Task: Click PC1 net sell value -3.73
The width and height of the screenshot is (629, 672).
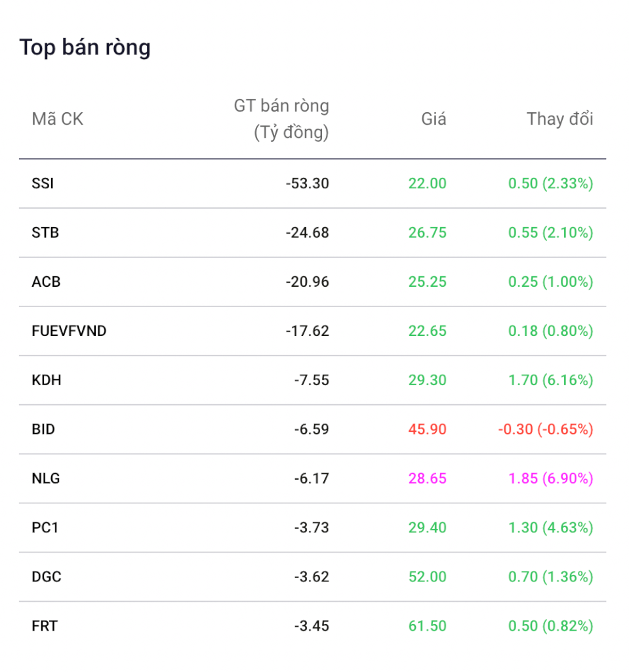Action: click(312, 528)
